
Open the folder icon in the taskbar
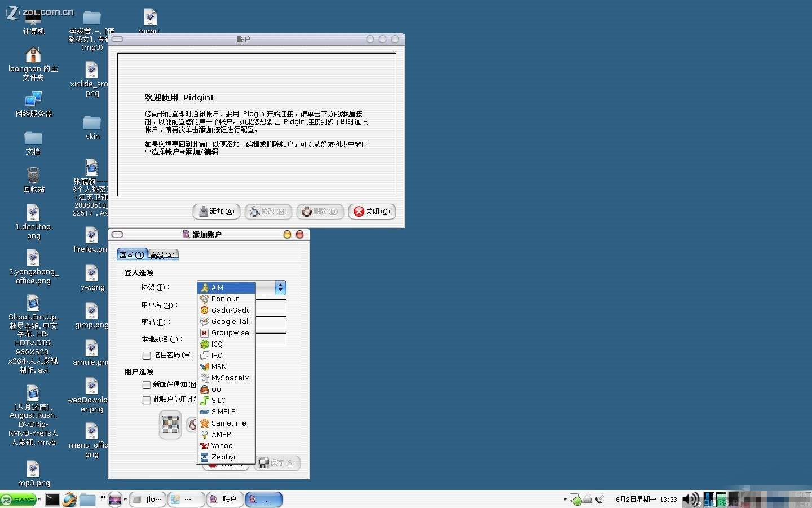click(x=87, y=500)
